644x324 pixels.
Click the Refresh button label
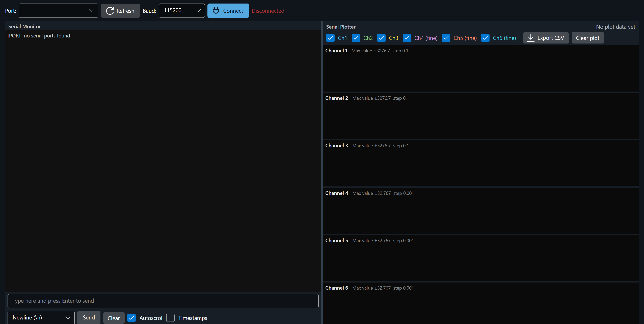(x=125, y=11)
